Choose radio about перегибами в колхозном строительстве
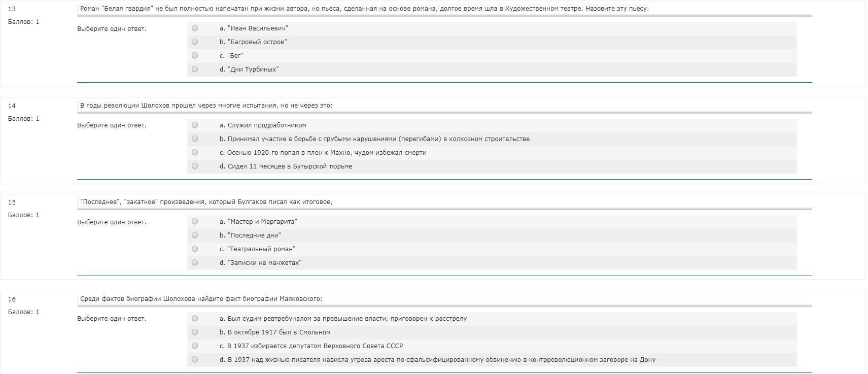Screen dimensions: 868x374 195,139
